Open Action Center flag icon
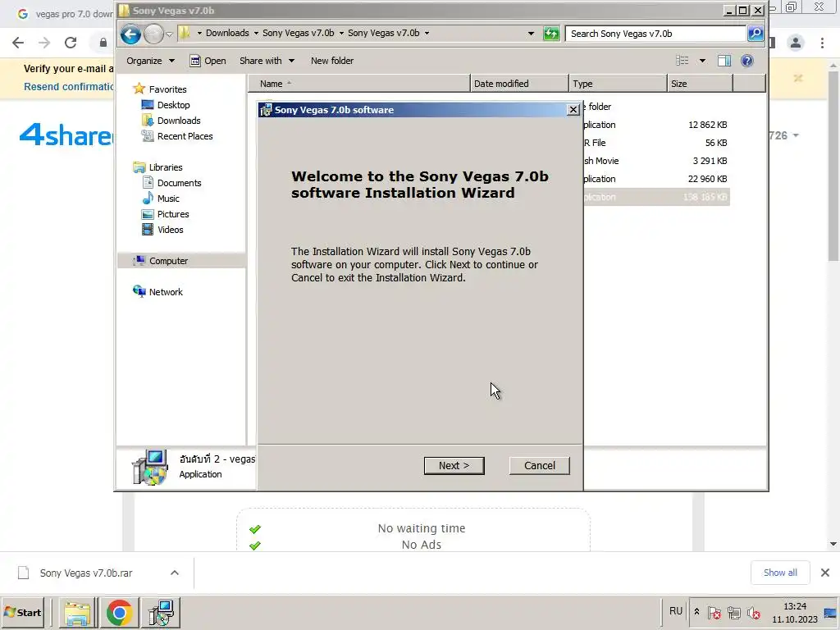The width and height of the screenshot is (840, 630). pos(714,612)
